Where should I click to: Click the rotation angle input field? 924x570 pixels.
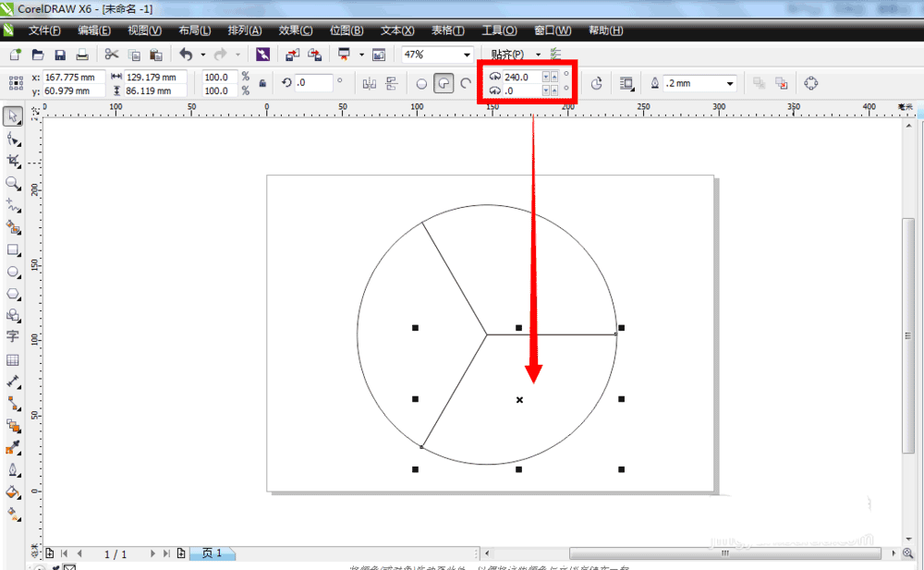click(314, 83)
